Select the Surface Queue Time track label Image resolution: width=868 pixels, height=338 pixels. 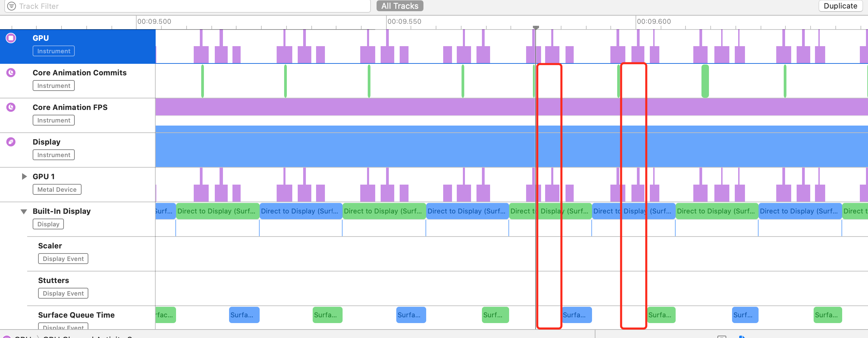click(76, 315)
